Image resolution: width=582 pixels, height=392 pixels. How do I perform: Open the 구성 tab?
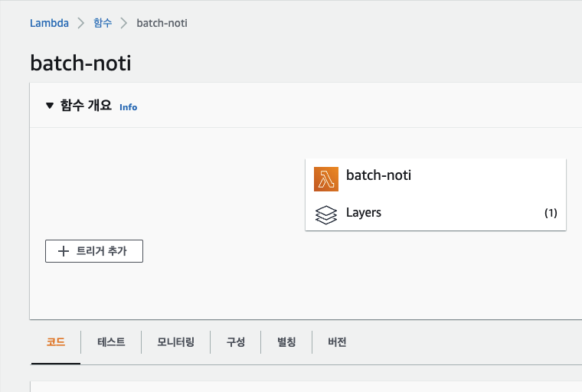[235, 342]
